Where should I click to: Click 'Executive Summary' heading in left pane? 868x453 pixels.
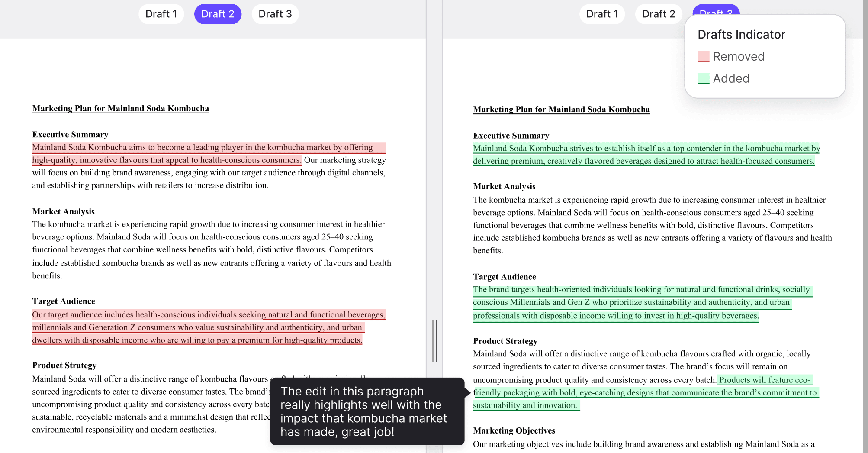click(x=70, y=134)
